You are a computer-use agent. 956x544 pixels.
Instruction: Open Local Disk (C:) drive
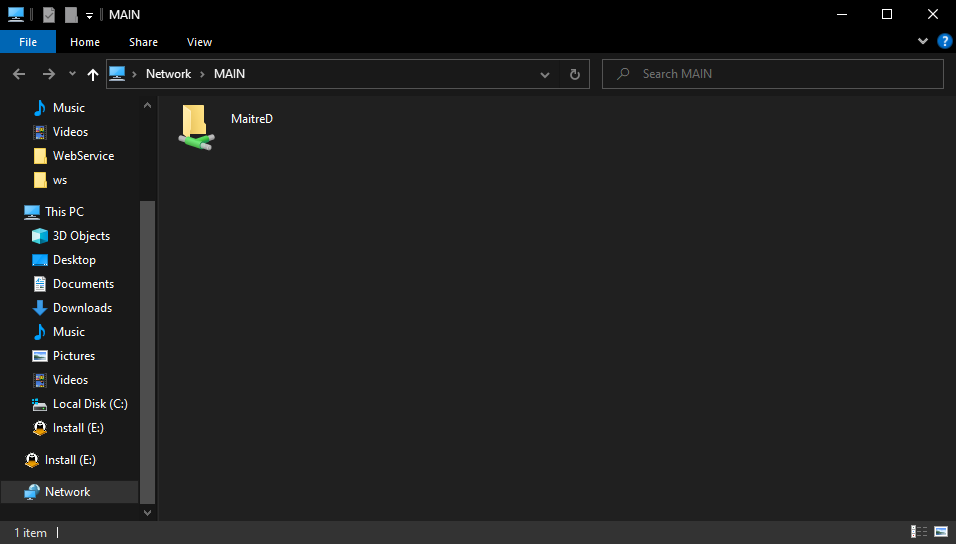pyautogui.click(x=89, y=404)
